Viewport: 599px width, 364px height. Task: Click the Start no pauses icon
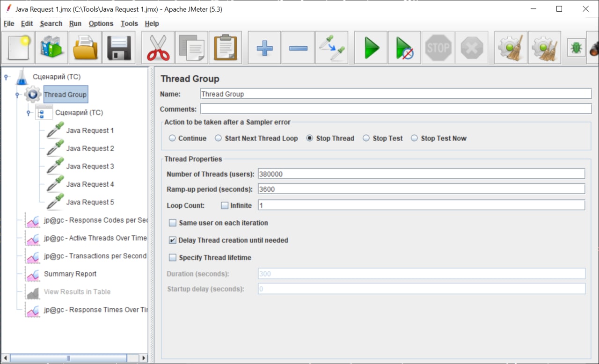tap(405, 47)
